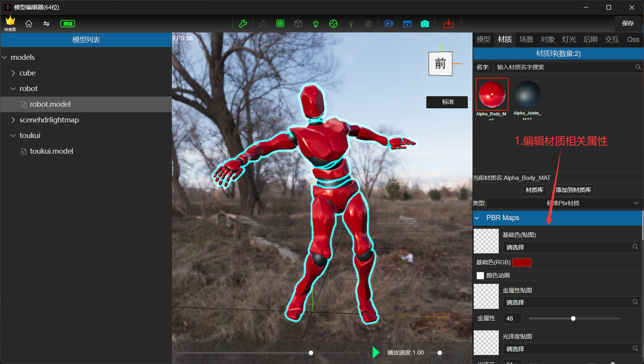Collapse the PBR Maps section

[477, 218]
